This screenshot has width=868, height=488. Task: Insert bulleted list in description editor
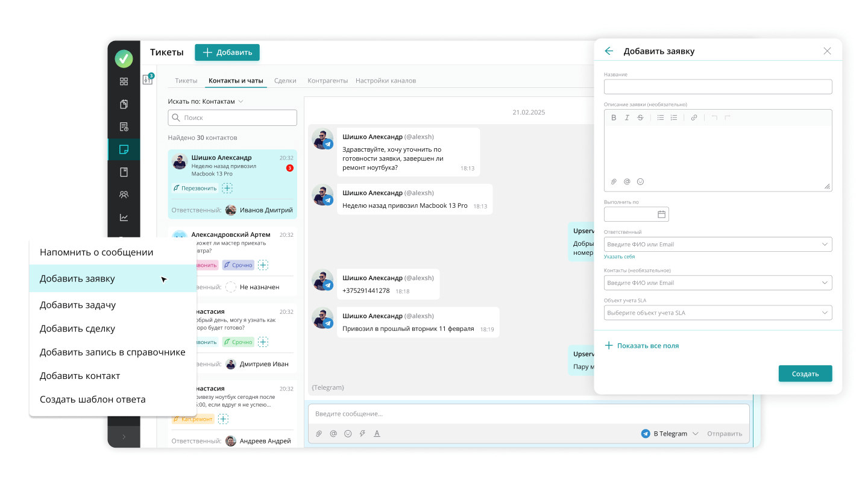(x=661, y=117)
